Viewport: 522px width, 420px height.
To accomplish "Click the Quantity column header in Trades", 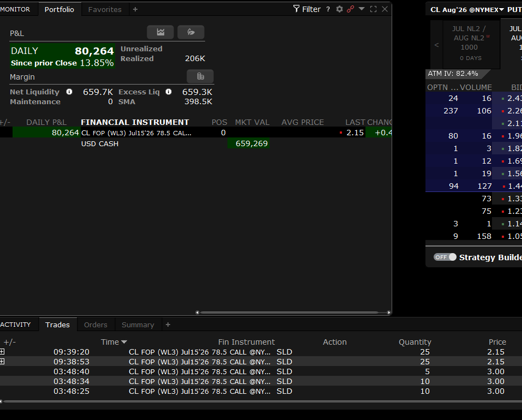I will (415, 342).
